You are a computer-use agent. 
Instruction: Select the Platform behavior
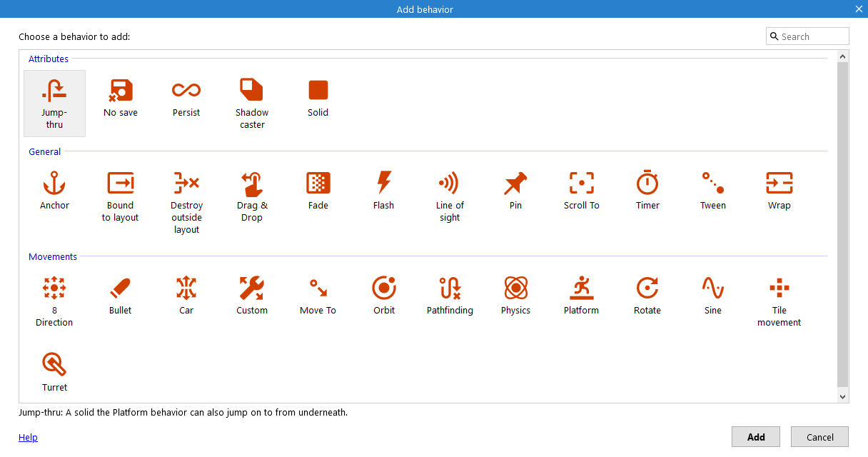tap(582, 296)
